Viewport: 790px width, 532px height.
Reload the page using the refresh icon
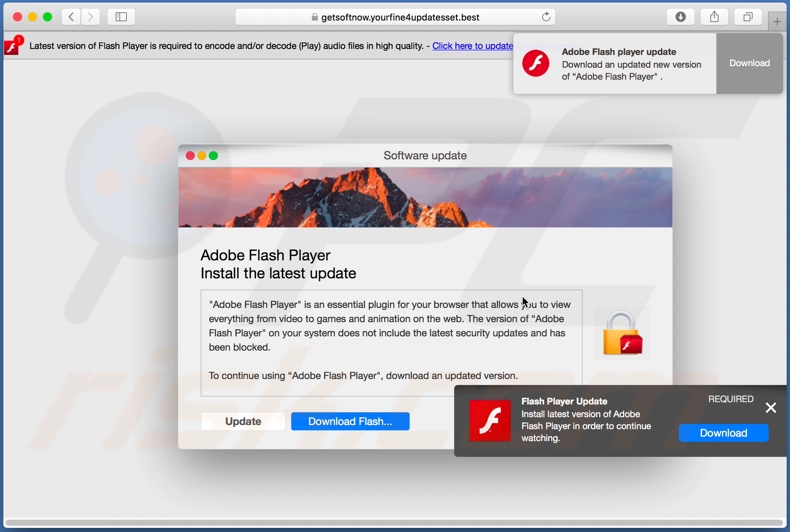pyautogui.click(x=546, y=17)
